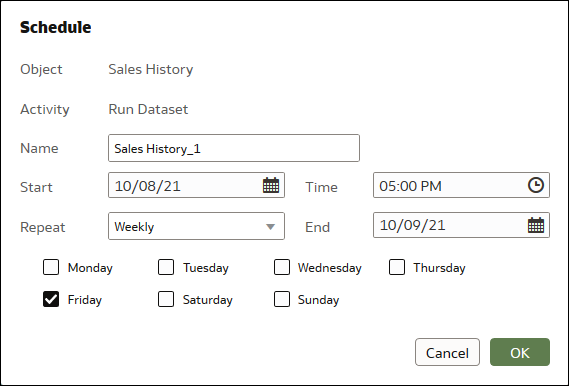Click the Repeat label

42,227
